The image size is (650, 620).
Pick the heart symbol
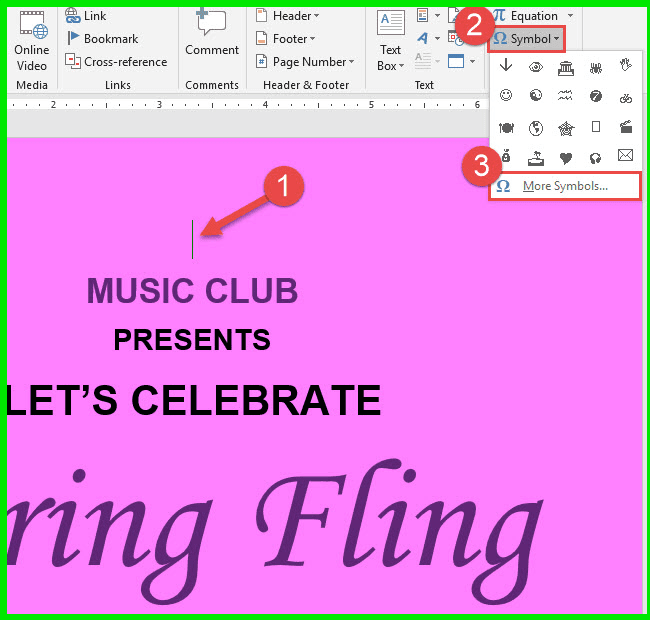coord(566,157)
